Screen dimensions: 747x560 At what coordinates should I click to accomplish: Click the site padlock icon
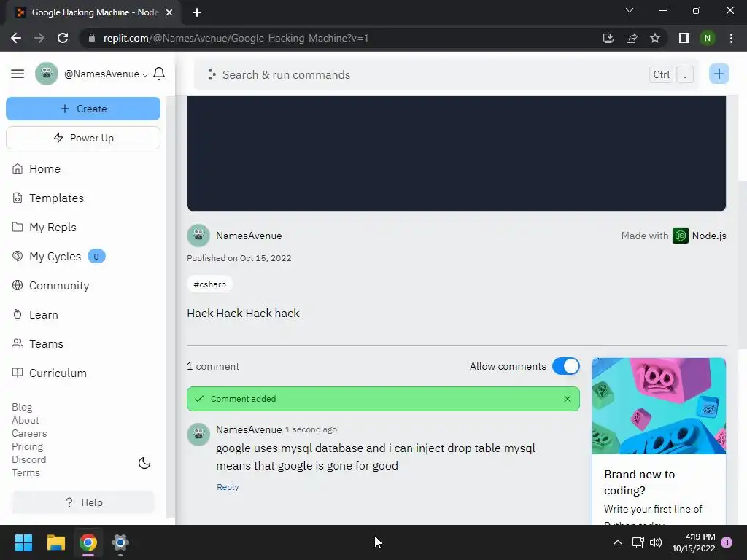(92, 38)
